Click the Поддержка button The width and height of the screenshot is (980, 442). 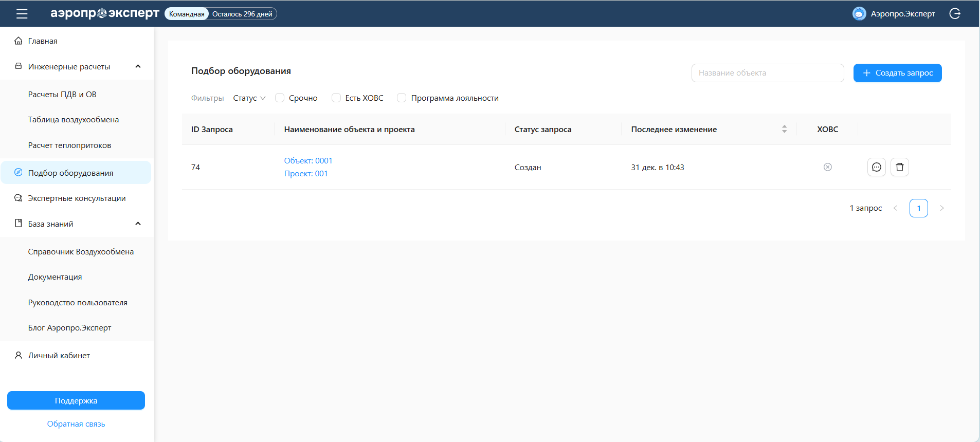coord(76,400)
